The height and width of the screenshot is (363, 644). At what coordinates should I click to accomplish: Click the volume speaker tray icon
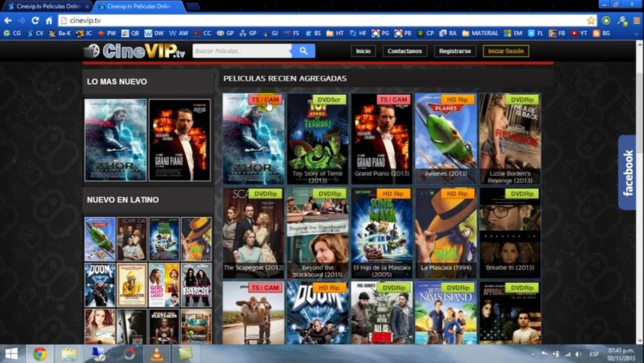(x=579, y=354)
